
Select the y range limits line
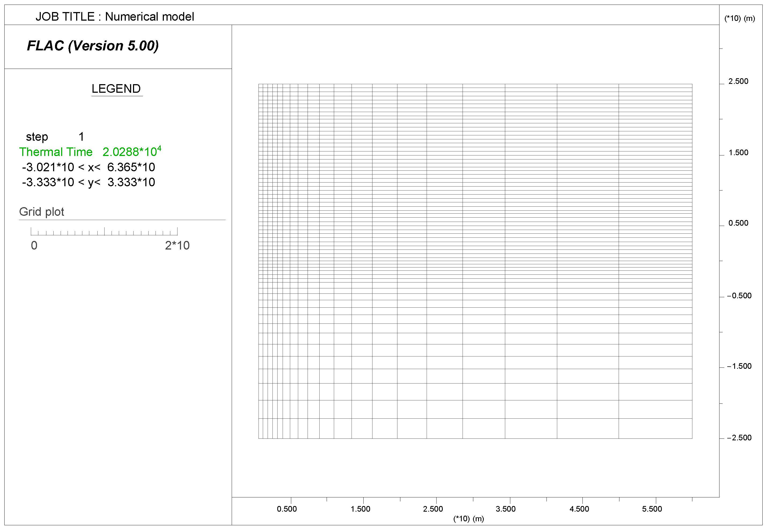coord(88,182)
